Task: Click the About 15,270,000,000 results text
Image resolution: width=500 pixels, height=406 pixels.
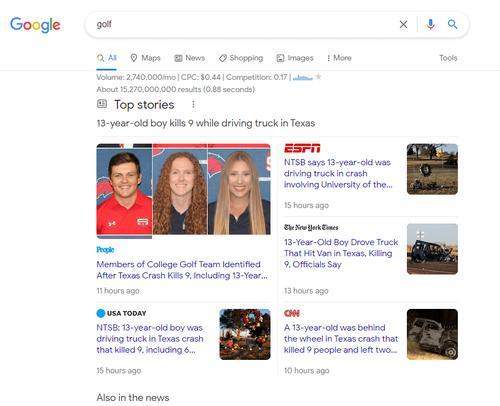Action: pyautogui.click(x=176, y=89)
